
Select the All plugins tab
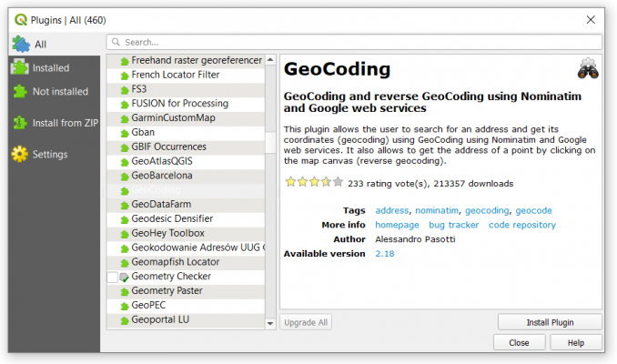click(x=55, y=44)
